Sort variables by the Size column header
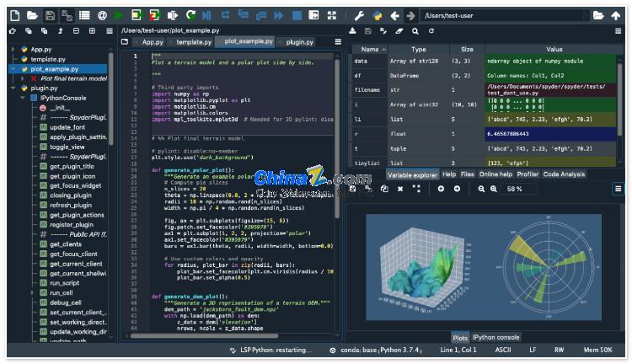 (467, 50)
